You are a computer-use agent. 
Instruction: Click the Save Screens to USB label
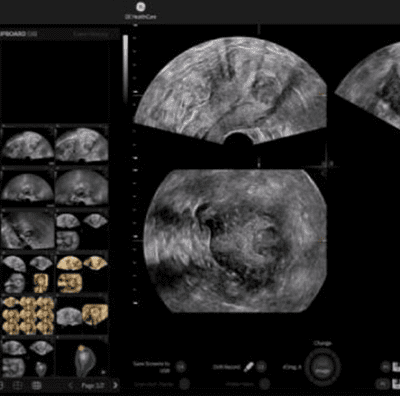coord(151,367)
